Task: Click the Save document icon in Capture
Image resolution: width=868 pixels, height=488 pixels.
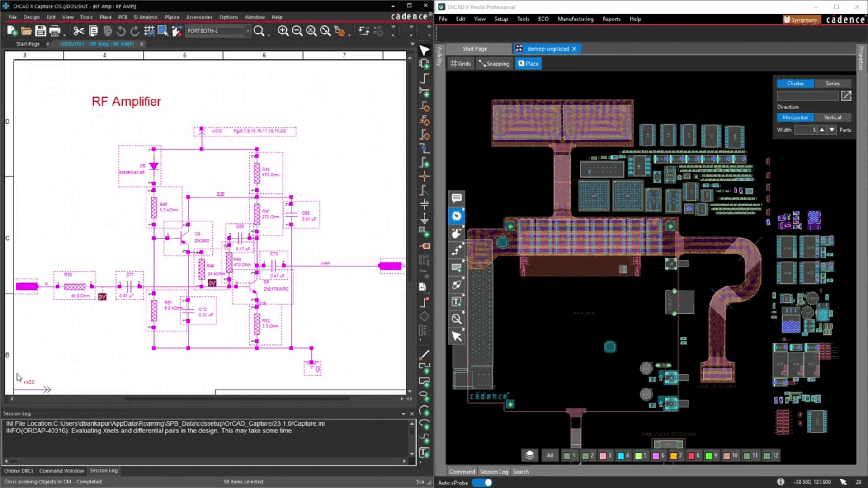Action: [x=41, y=31]
